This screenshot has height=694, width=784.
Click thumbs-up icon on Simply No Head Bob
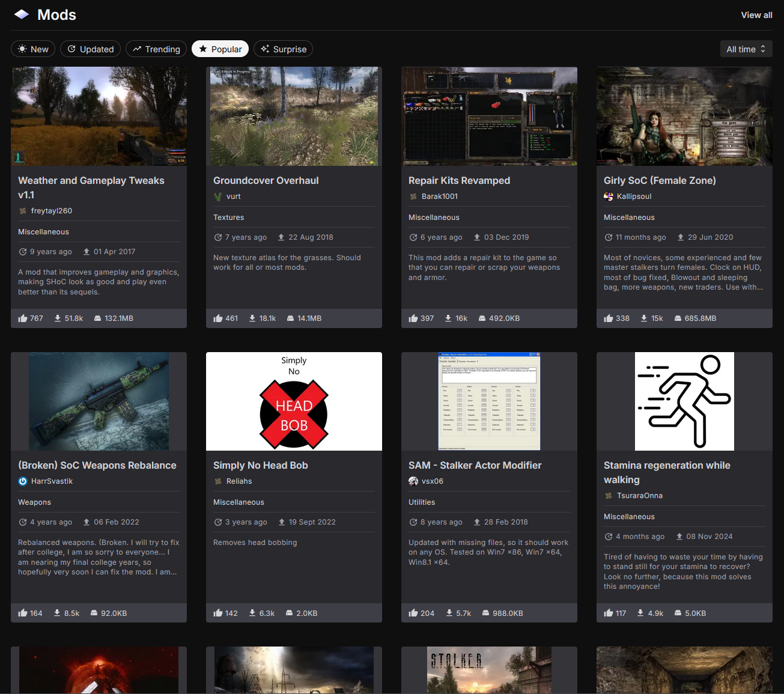click(218, 613)
